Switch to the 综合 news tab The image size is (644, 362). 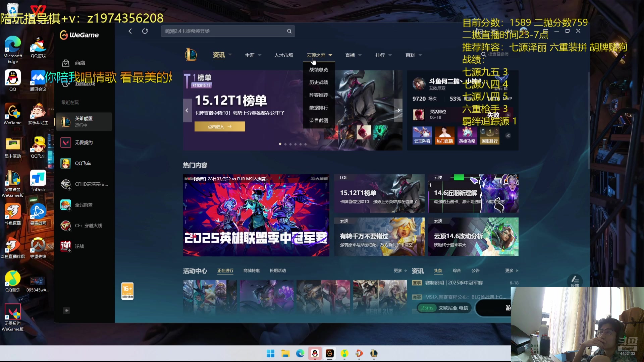[x=457, y=271]
